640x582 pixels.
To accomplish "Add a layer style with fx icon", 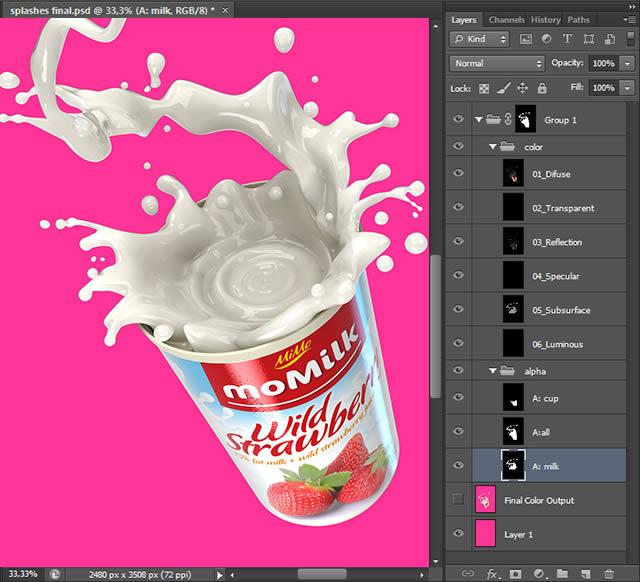I will [x=492, y=574].
